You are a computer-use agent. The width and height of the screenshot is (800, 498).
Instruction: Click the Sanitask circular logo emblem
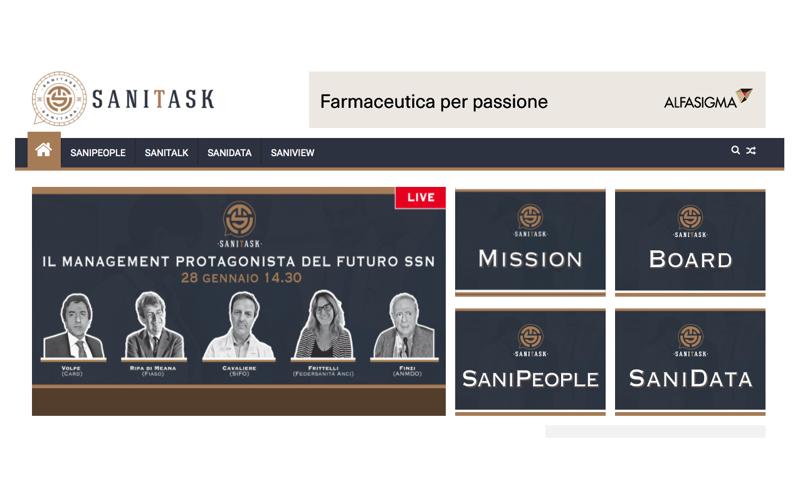59,98
